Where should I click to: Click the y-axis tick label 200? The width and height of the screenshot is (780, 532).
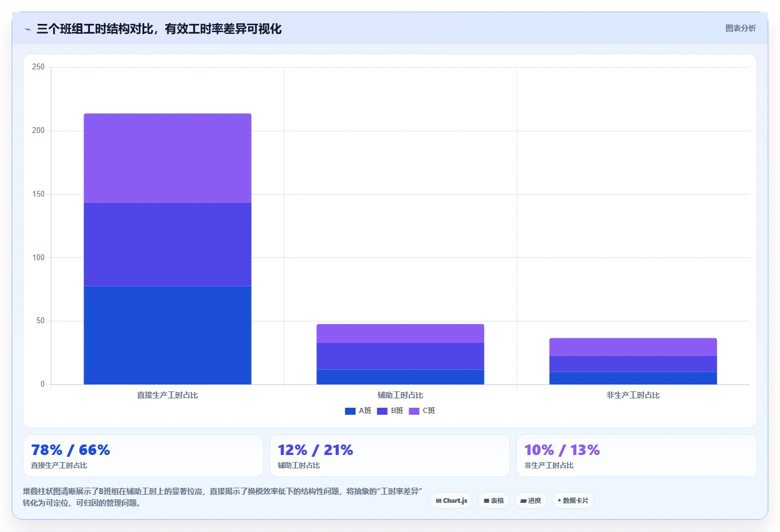point(39,131)
